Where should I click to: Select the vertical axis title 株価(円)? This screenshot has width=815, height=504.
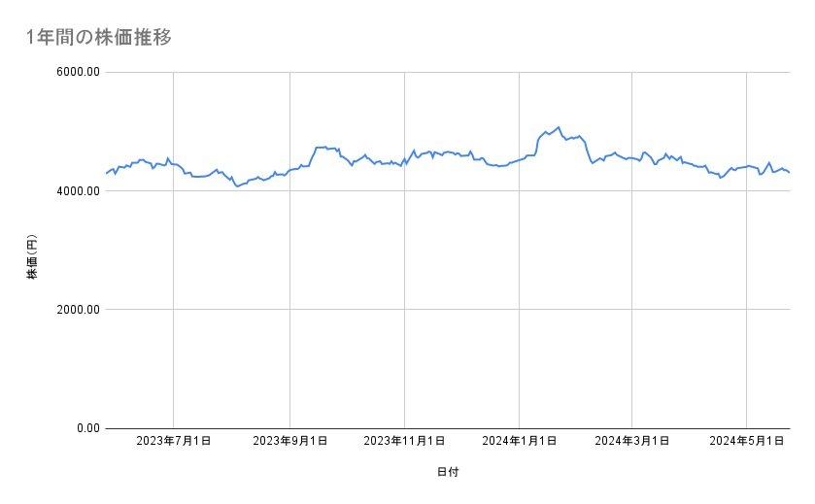click(32, 256)
